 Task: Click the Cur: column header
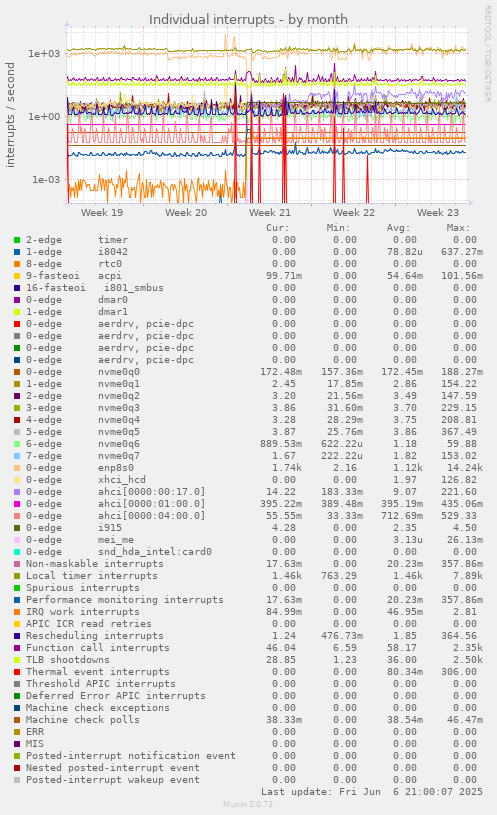point(278,228)
